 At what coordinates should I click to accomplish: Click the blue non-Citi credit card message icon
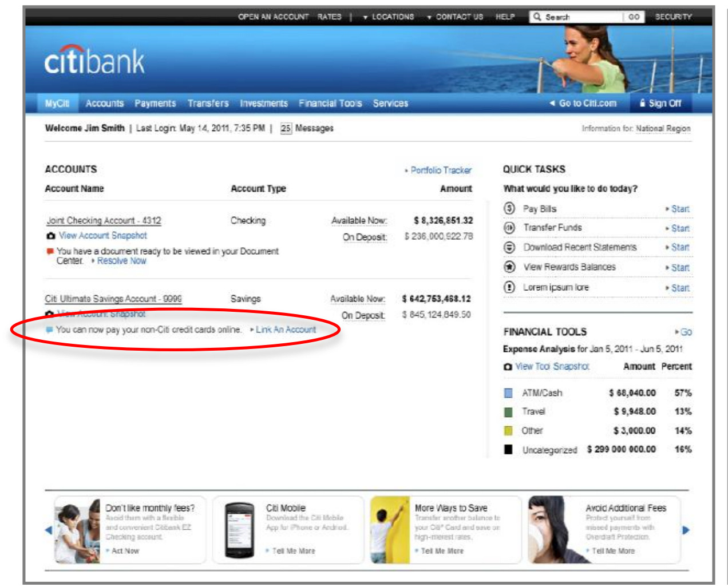(x=49, y=330)
